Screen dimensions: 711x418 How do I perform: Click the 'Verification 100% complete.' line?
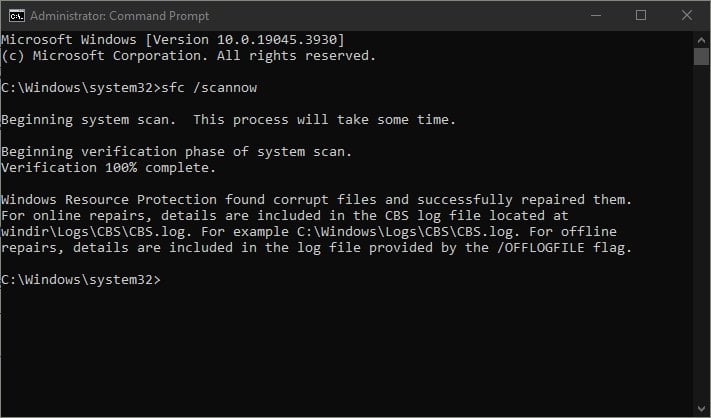coord(108,167)
